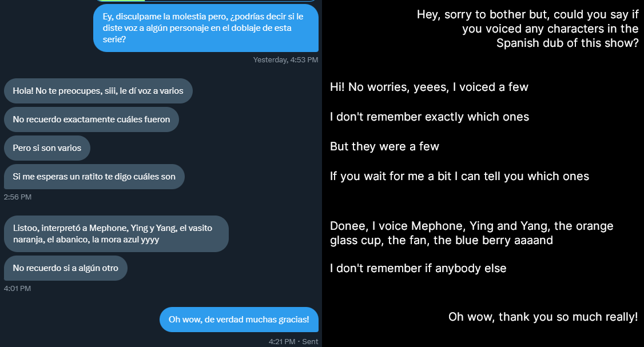The height and width of the screenshot is (347, 644).
Task: Select the "Oh wow, de verdad muchas gracias!" bubble
Action: click(238, 320)
